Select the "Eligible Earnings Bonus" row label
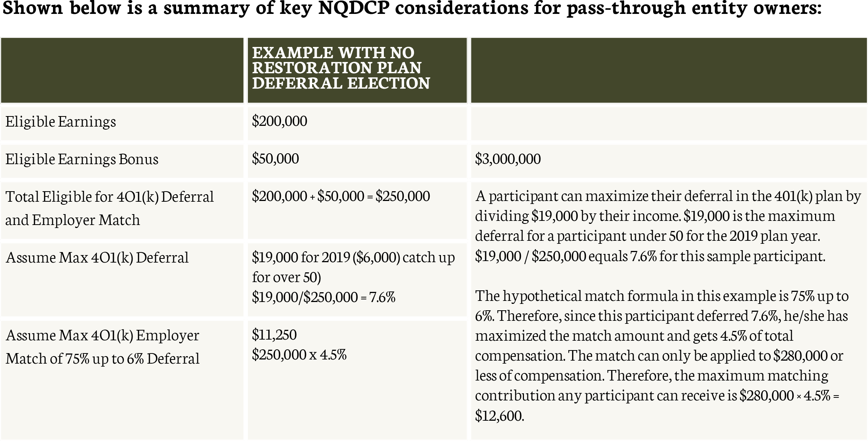Image resolution: width=868 pixels, height=441 pixels. click(82, 159)
